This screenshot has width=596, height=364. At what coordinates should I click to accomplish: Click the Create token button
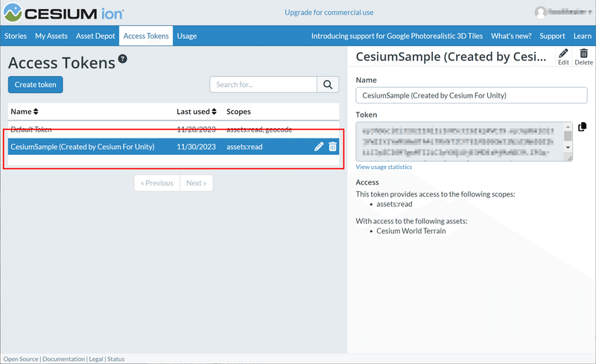(x=35, y=85)
